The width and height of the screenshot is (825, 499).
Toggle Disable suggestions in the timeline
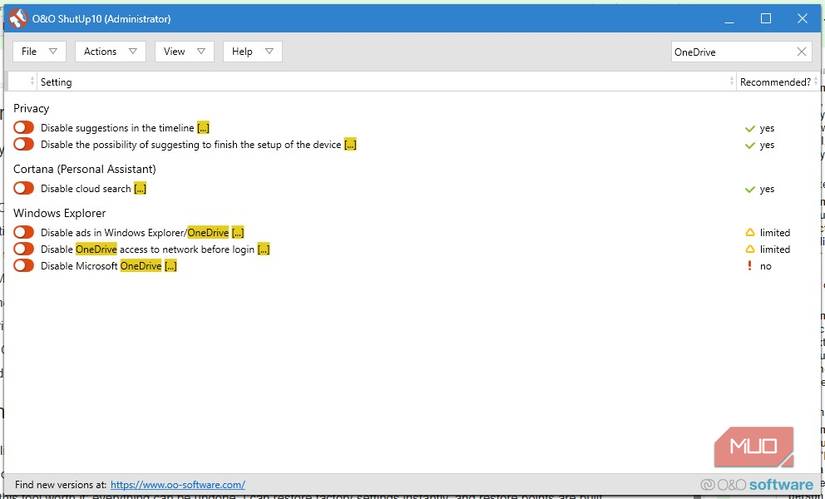coord(24,127)
